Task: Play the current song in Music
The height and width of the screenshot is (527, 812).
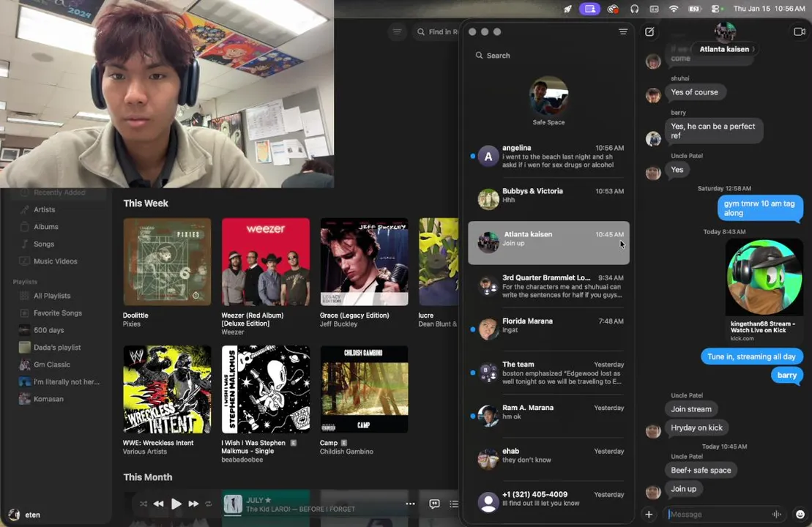Action: [176, 504]
